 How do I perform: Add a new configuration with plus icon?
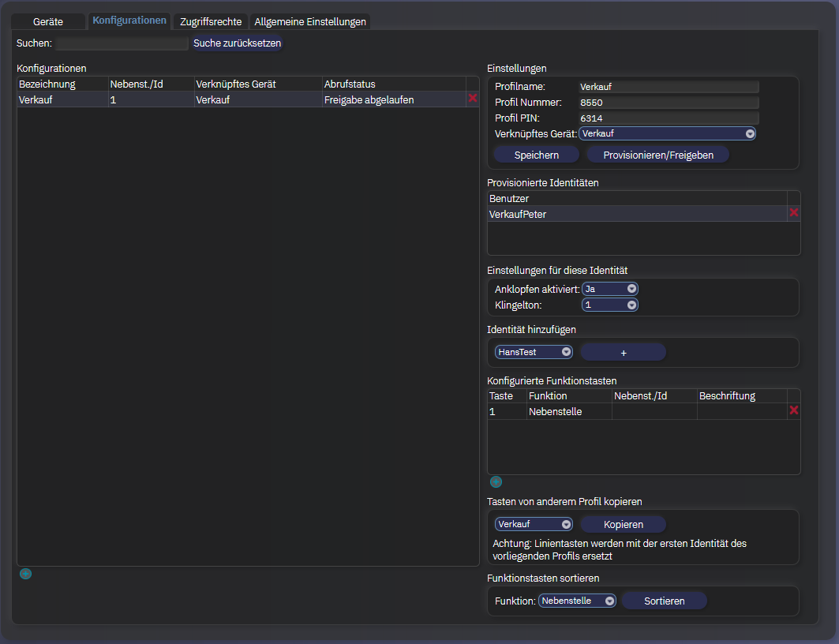[x=26, y=574]
